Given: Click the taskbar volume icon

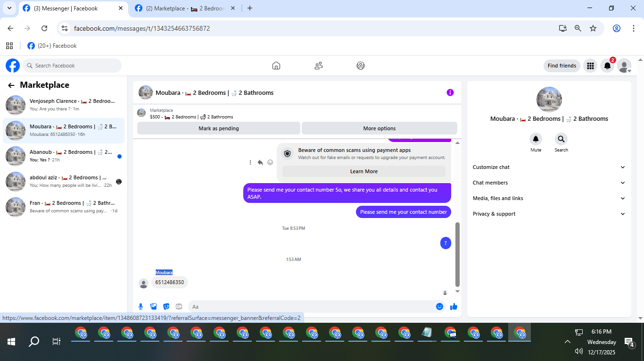Looking at the screenshot, I should pos(579,352).
